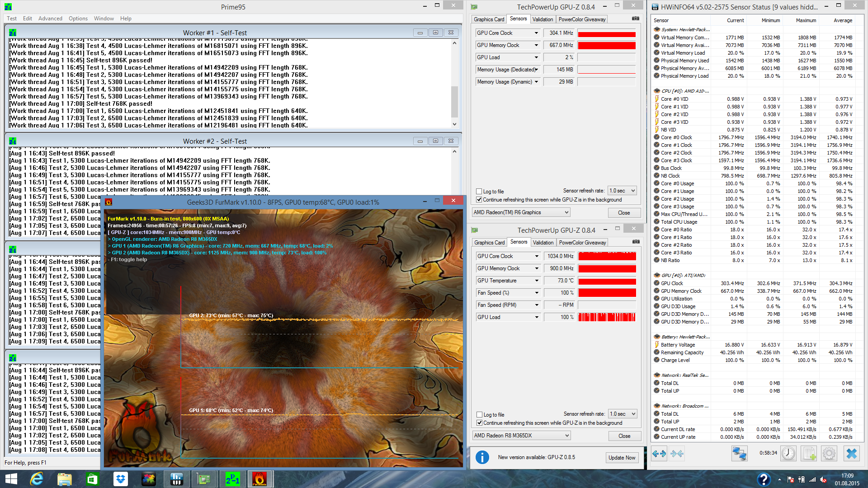Switch to Validation tab in upper GPU-Z
868x488 pixels.
542,19
